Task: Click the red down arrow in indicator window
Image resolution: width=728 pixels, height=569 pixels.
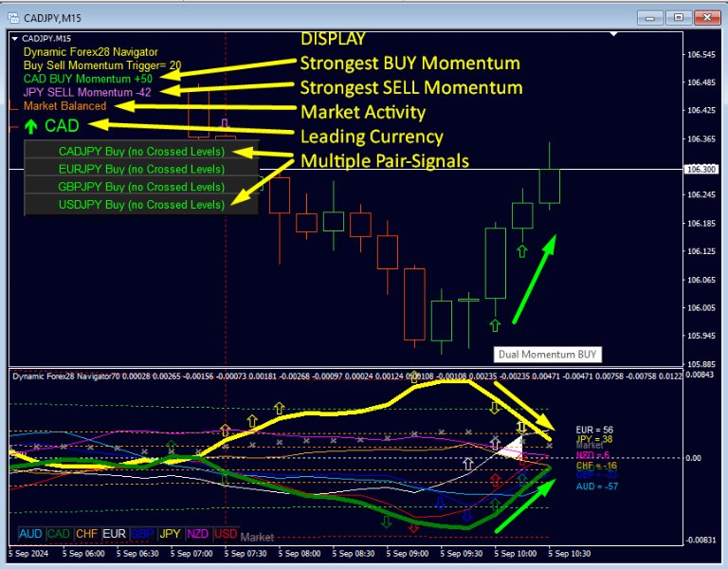Action: coord(413,528)
